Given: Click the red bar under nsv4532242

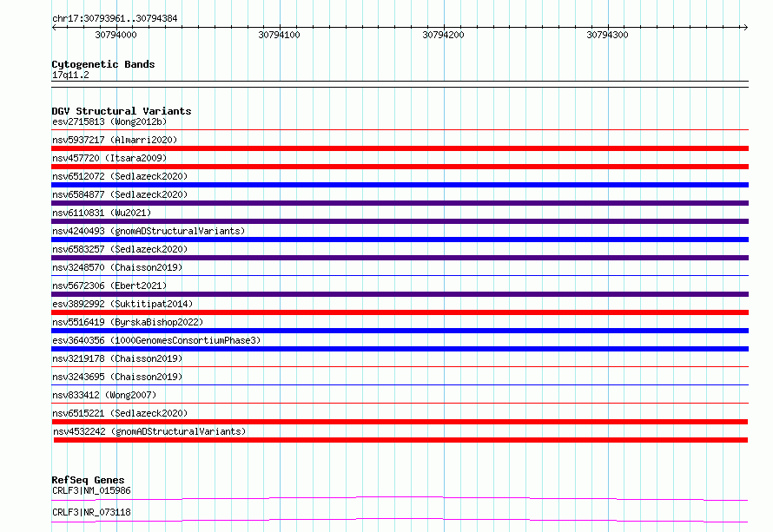Looking at the screenshot, I should pos(400,440).
